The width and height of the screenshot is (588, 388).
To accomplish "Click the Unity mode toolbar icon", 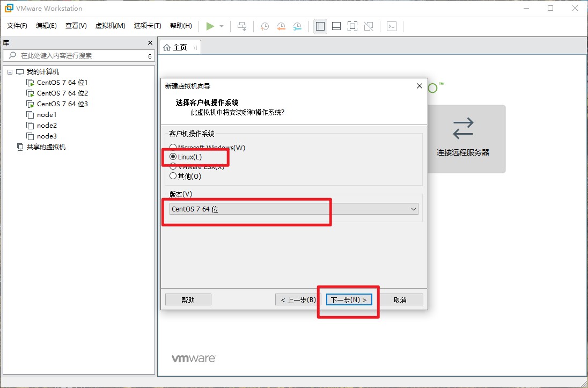I will click(x=369, y=26).
